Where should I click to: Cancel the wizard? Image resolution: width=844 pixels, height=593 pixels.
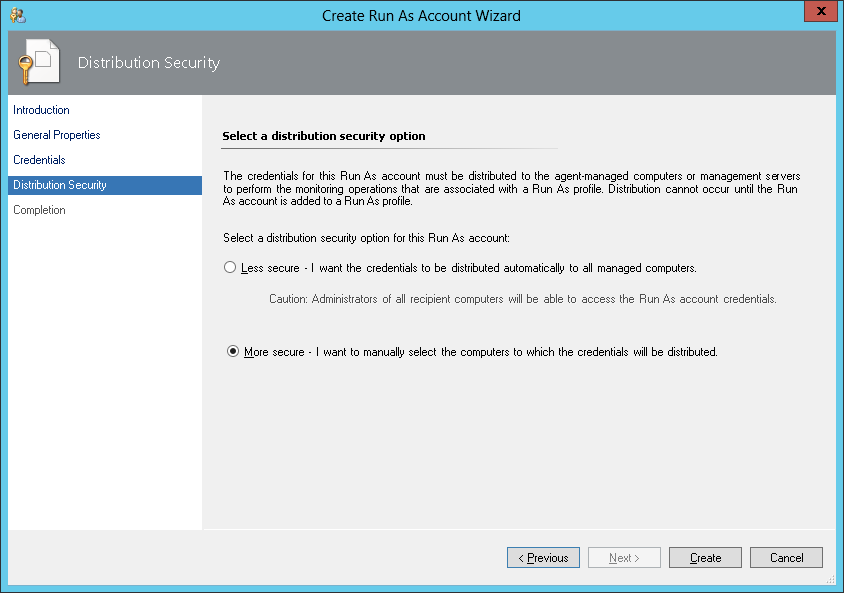[786, 558]
